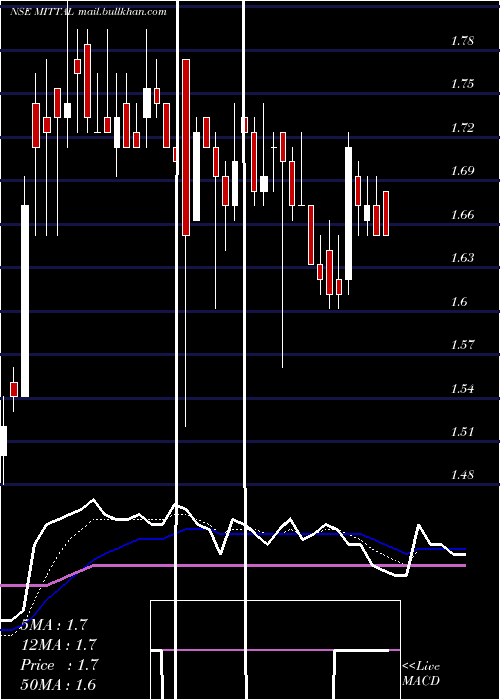This screenshot has height=700, width=500.
Task: Click the '<<Live MACD' label
Action: point(421,673)
